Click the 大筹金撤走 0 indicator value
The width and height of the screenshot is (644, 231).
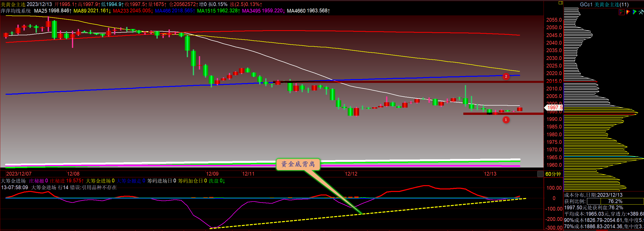[131, 181]
